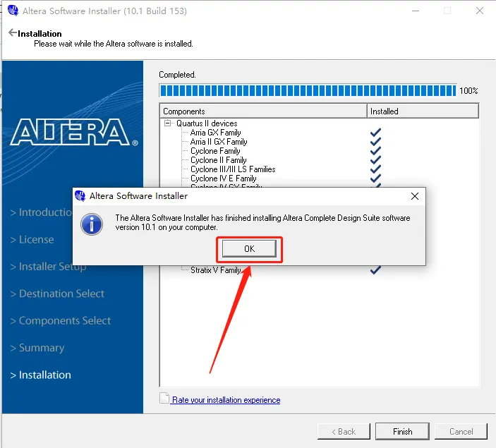The image size is (496, 448).
Task: Select the Summary step in sidebar
Action: click(x=37, y=348)
